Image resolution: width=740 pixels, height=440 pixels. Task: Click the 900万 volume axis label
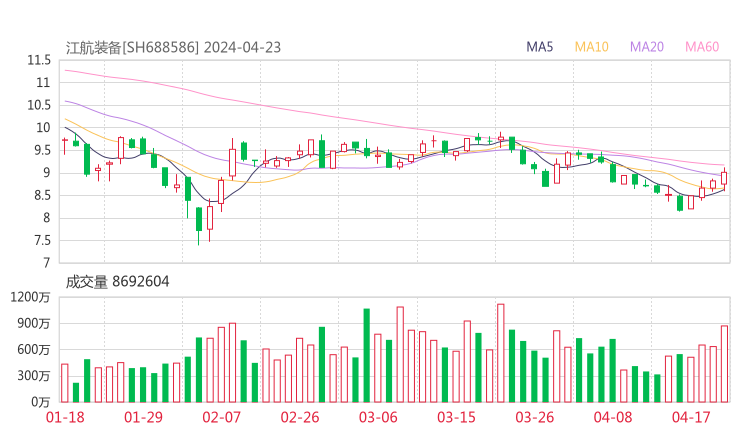pos(34,324)
